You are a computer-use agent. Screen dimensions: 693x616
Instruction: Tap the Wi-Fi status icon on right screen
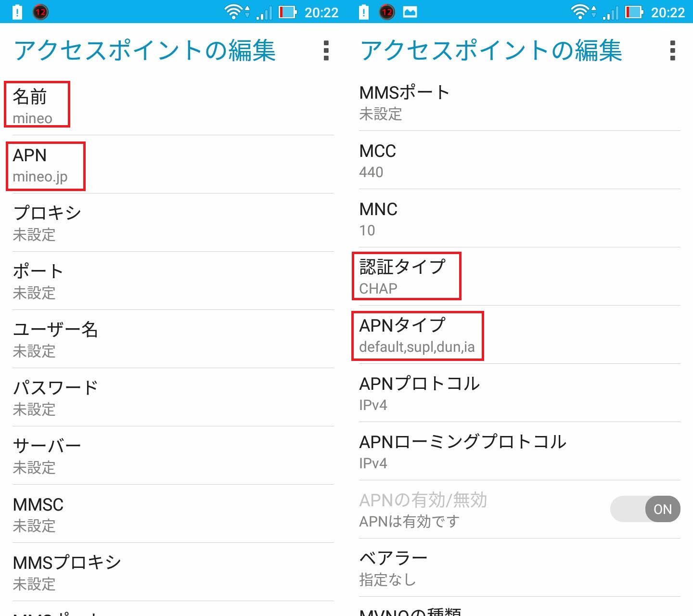580,12
